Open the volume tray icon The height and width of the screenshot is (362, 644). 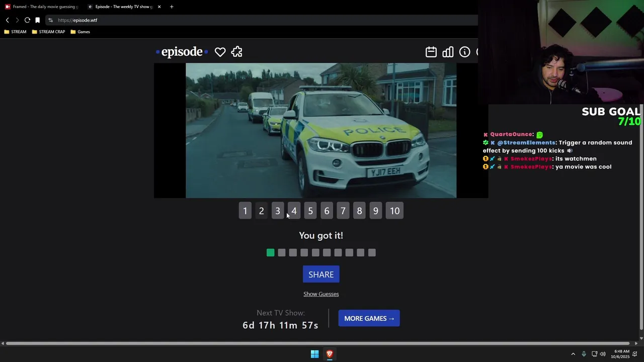[x=603, y=354]
